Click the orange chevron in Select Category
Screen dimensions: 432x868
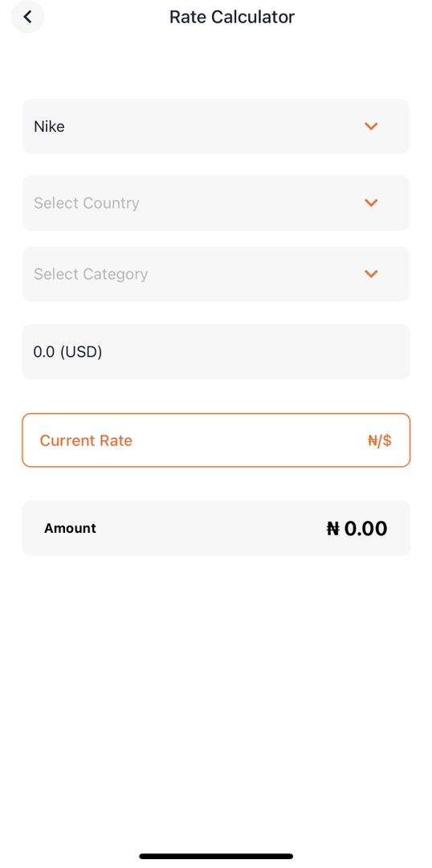[x=371, y=274]
